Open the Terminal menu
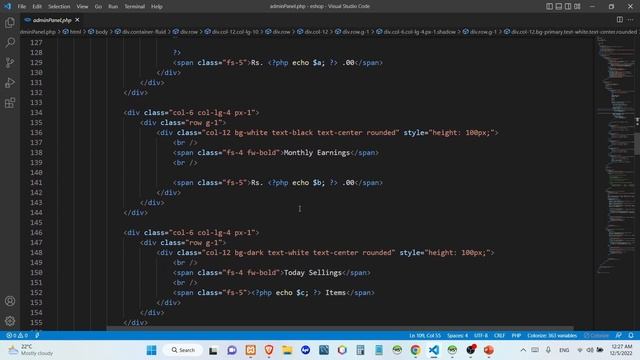Image resolution: width=640 pixels, height=360 pixels. coord(135,7)
